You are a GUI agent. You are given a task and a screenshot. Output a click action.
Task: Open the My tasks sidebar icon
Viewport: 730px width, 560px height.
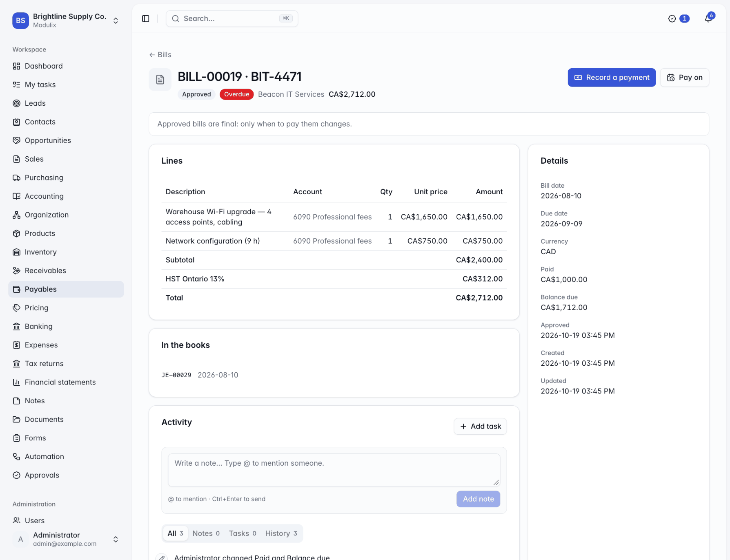click(16, 84)
